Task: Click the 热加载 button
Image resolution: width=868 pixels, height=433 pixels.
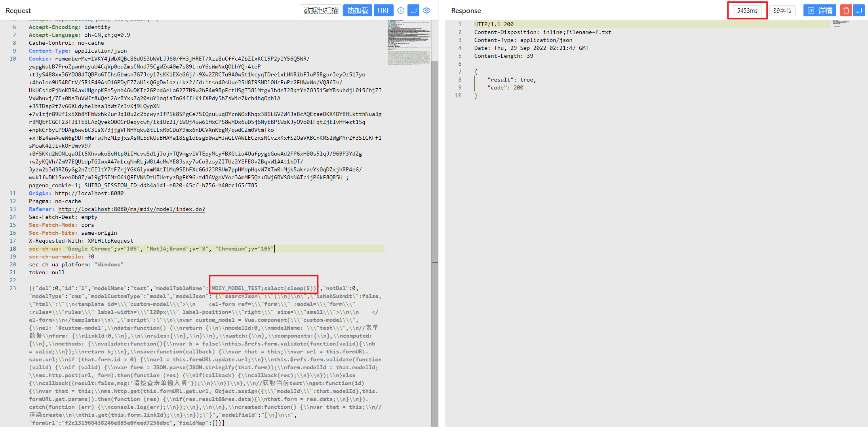Action: click(358, 11)
